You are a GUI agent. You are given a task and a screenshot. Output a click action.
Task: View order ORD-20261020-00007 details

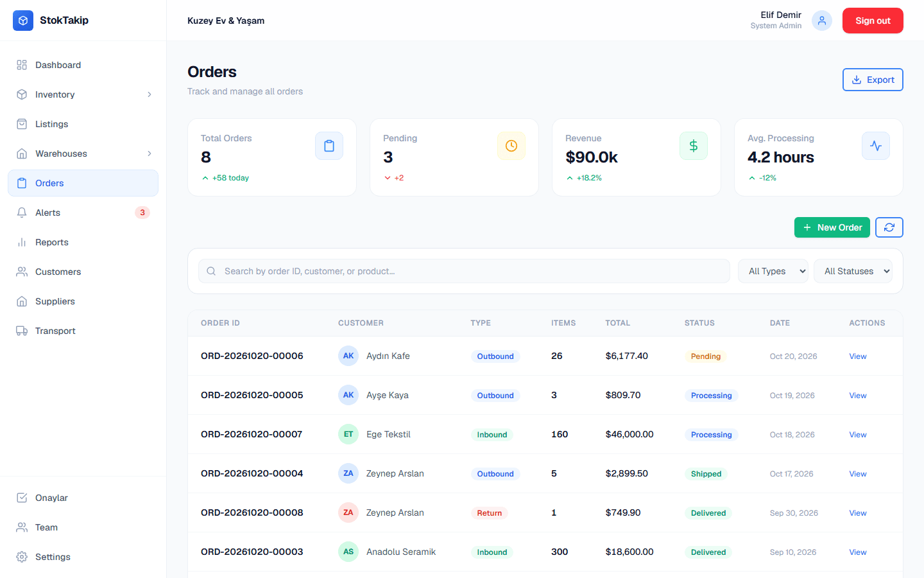click(x=858, y=435)
